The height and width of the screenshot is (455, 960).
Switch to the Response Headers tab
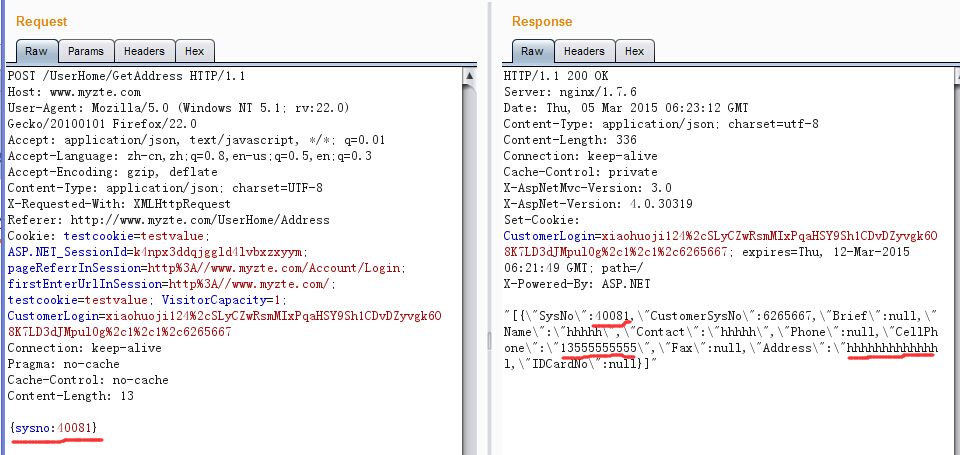click(x=584, y=51)
